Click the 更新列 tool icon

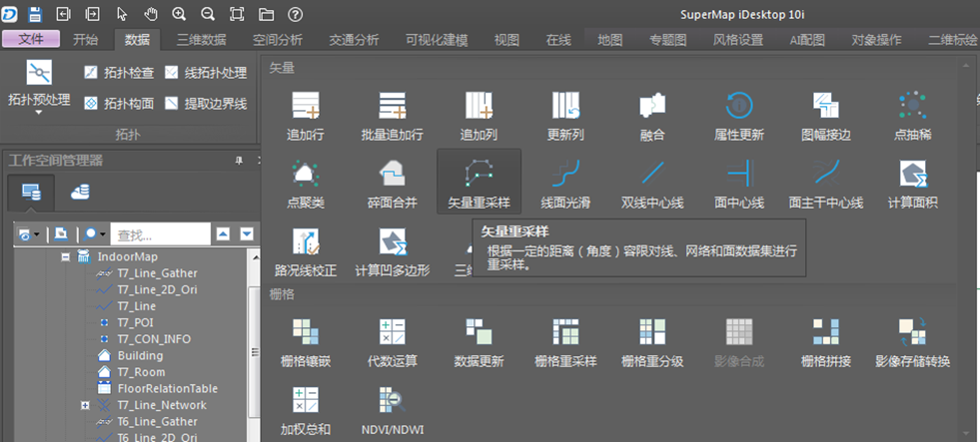[x=566, y=116]
